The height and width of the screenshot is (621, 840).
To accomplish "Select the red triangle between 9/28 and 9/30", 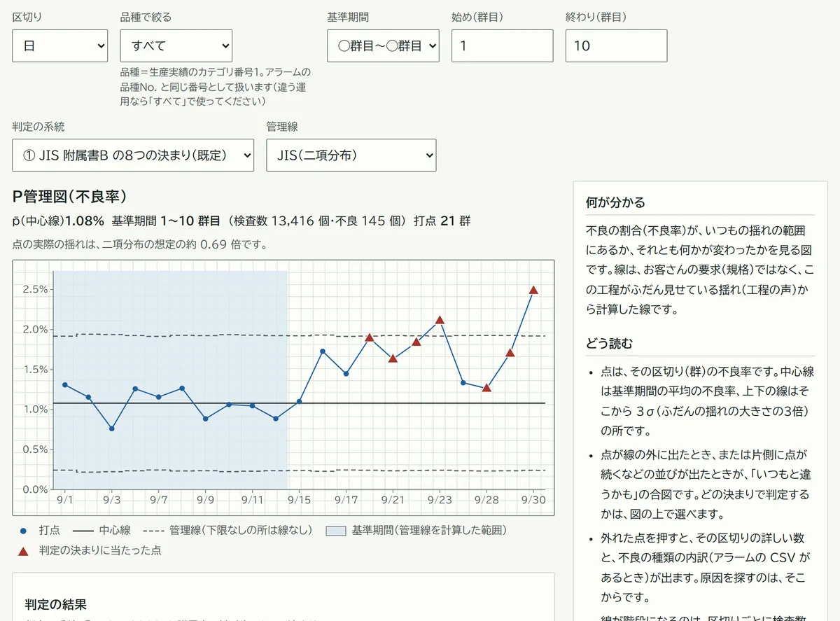I will [510, 353].
